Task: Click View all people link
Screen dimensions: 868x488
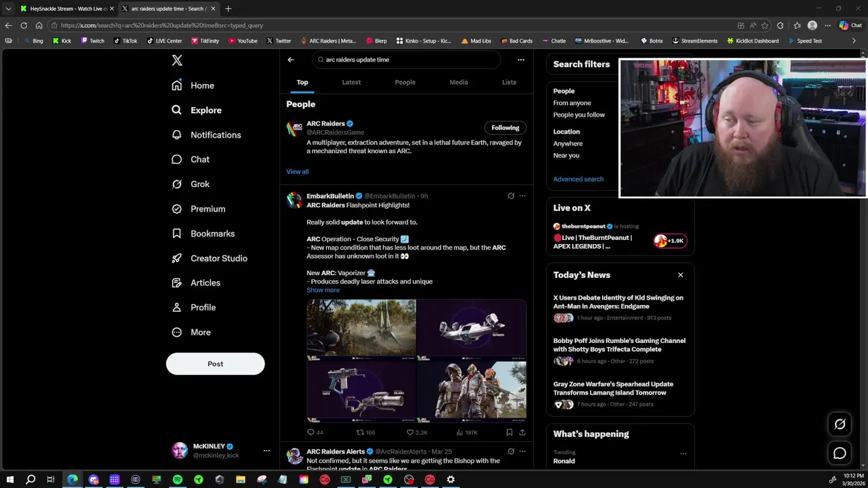Action: (x=297, y=171)
